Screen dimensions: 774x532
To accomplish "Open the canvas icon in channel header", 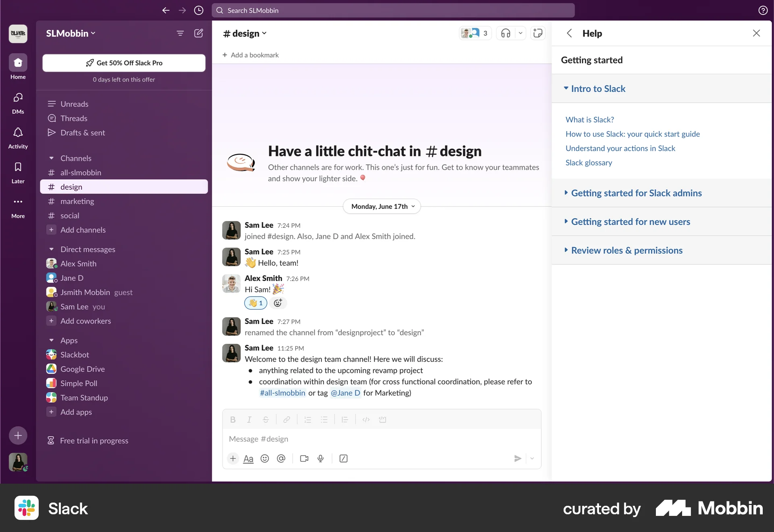I will (538, 33).
